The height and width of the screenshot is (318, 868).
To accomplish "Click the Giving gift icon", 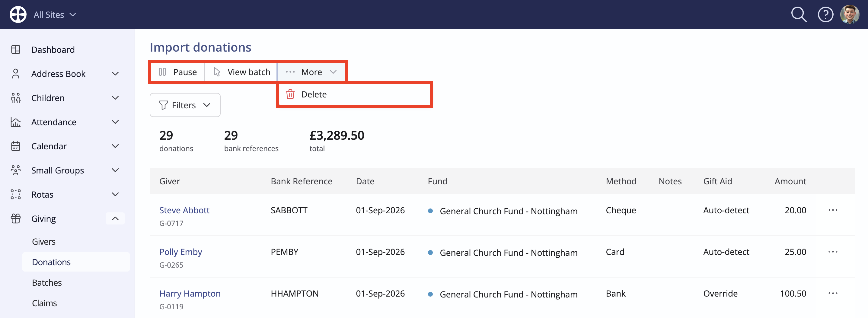I will pyautogui.click(x=15, y=219).
